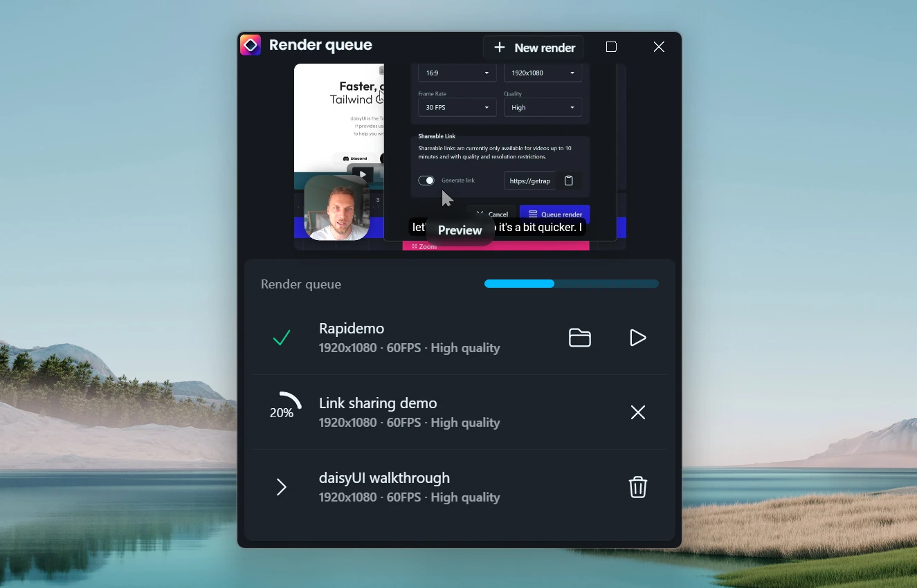Viewport: 917px width, 588px height.
Task: Open the 1920x1080 resolution dropdown in preview
Action: tap(543, 73)
